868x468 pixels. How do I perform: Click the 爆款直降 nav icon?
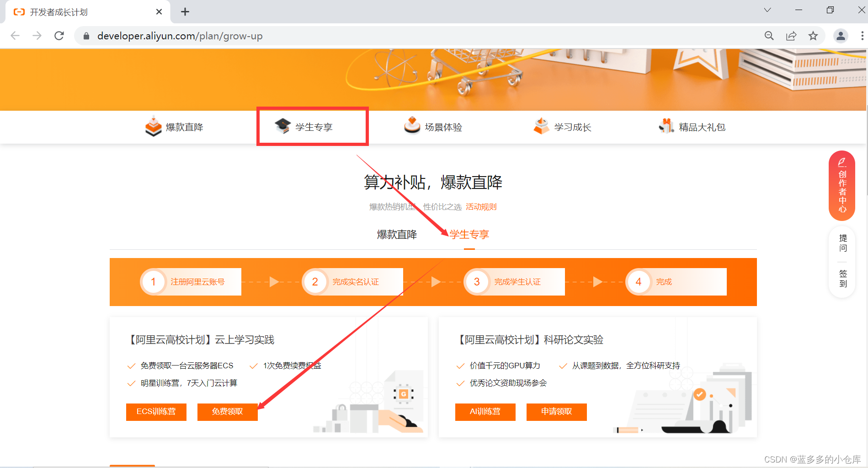153,126
